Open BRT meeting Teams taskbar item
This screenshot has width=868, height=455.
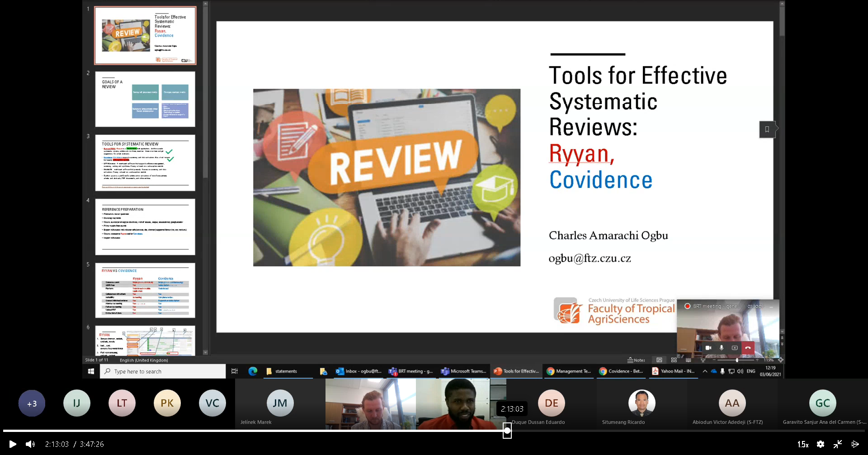(x=411, y=371)
